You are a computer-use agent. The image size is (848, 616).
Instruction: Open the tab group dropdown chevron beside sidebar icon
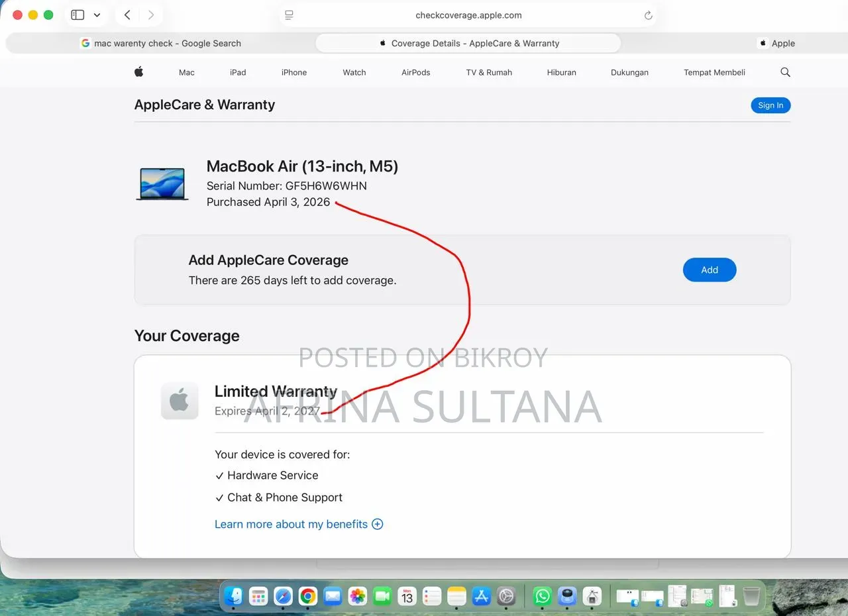97,15
